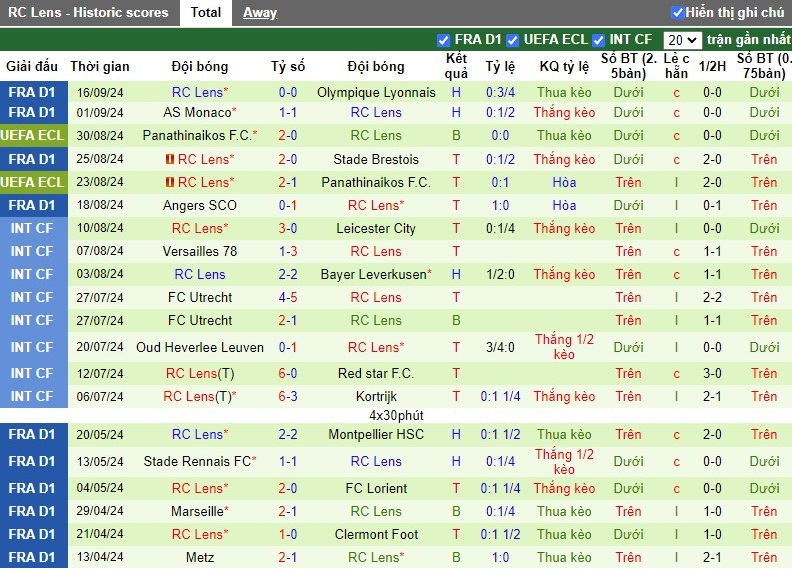Click 'RC Lens - Historic scores' title

click(x=88, y=12)
